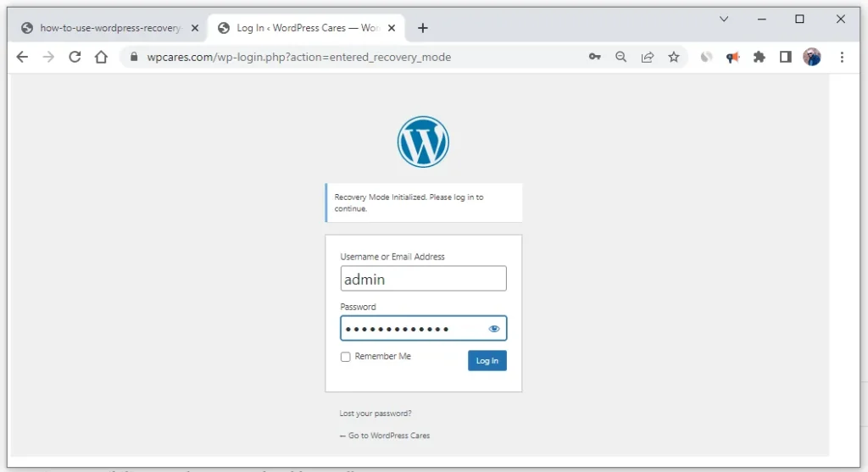The image size is (868, 472).
Task: Bookmark this page with star icon
Action: coord(673,57)
